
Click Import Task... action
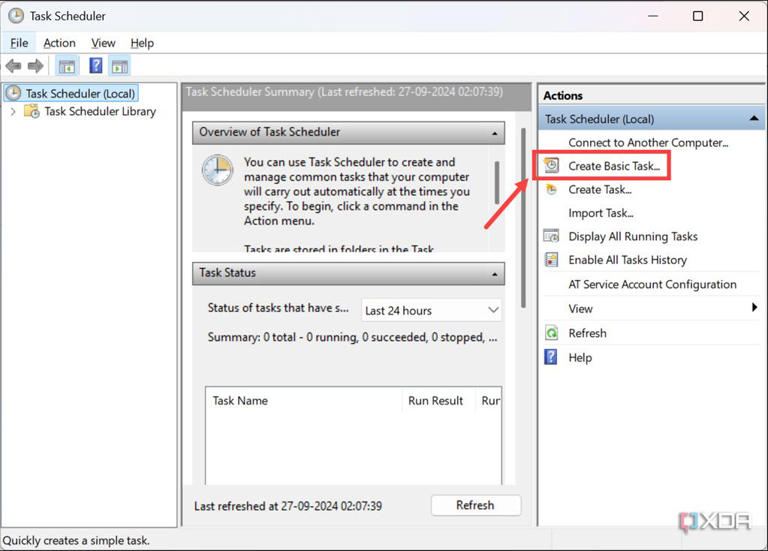600,213
